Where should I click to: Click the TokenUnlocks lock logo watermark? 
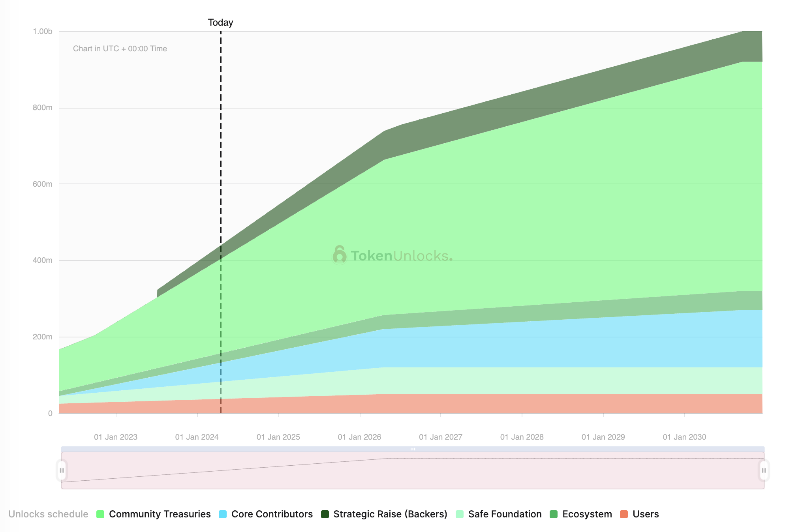point(339,255)
